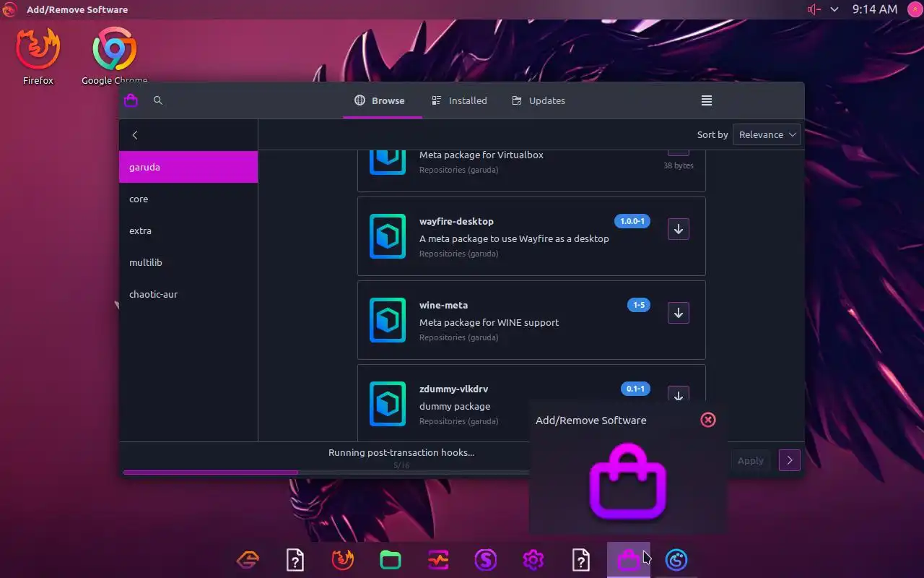Click the purple S circle dock icon
924x578 pixels.
486,560
